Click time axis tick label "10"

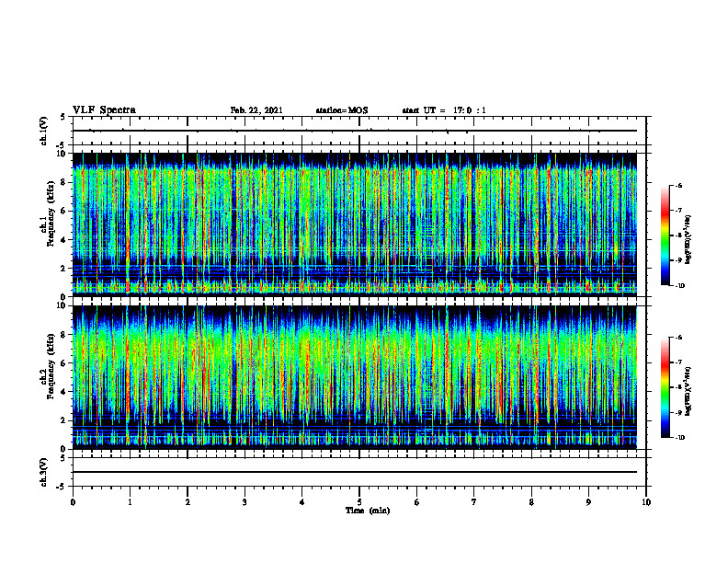click(646, 502)
